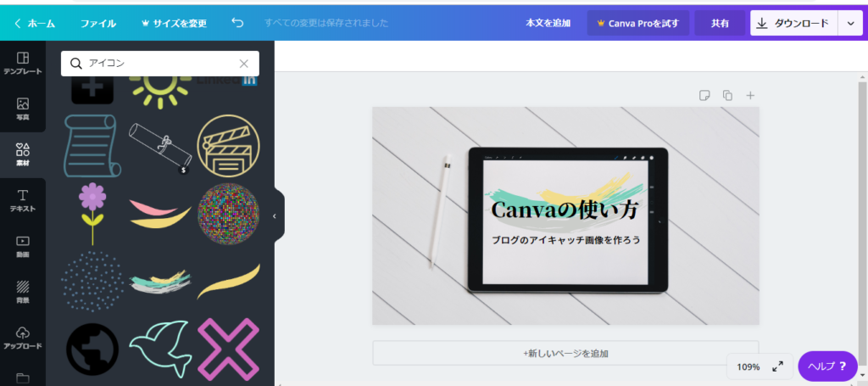Open the テキスト (Text) sidebar tab
Viewport: 868px width, 386px height.
tap(23, 200)
